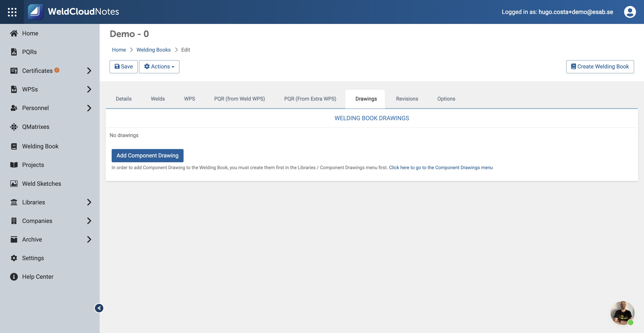The image size is (644, 333).
Task: Switch to the Welds tab
Action: 158,99
